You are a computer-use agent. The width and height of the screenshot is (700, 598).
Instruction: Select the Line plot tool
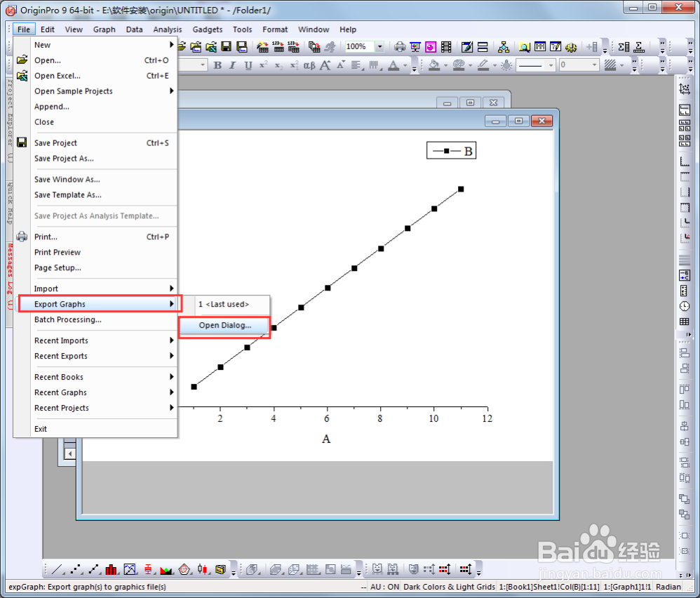pos(57,569)
